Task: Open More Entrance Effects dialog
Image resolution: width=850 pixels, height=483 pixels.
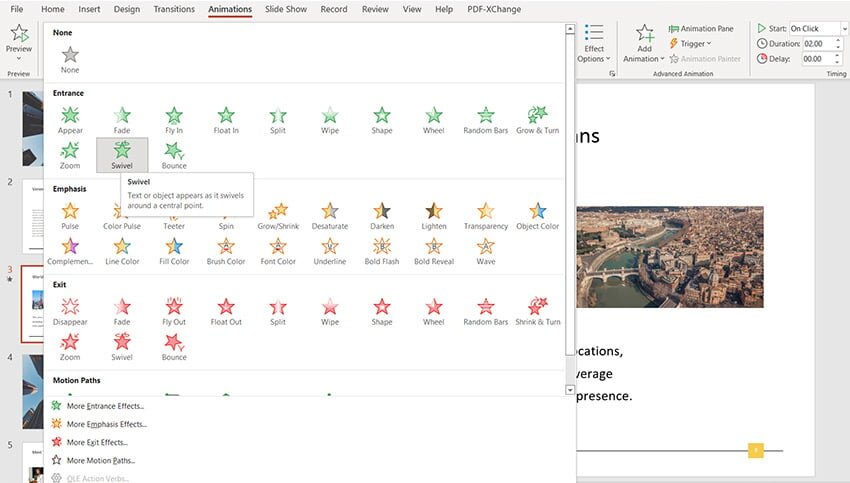Action: click(105, 406)
